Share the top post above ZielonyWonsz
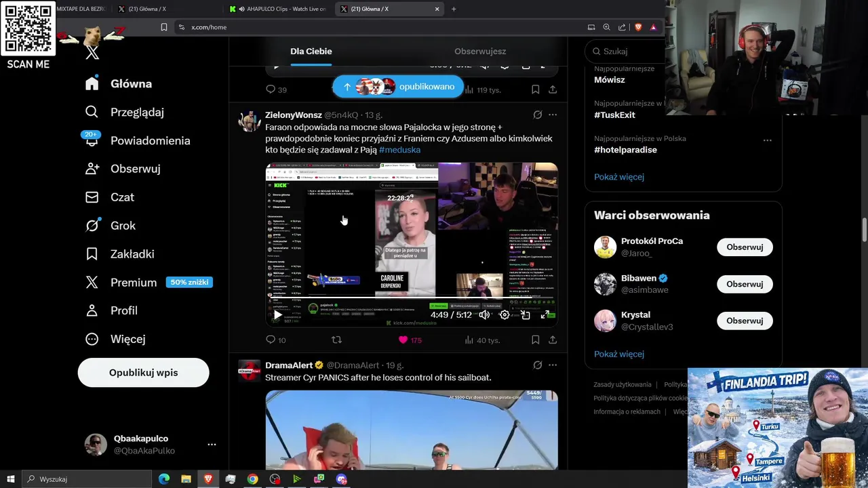Screen dimensions: 868x488 553,89
